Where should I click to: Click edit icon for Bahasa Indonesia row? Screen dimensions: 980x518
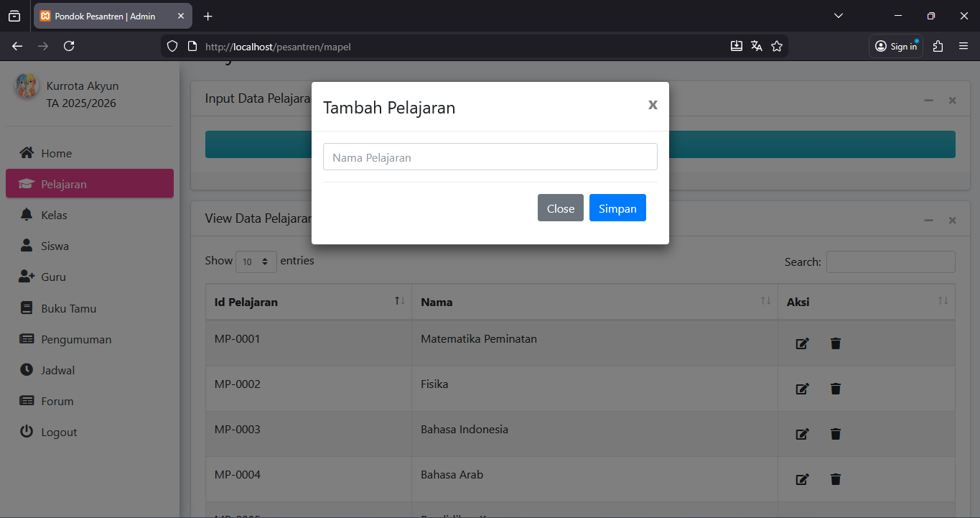tap(802, 434)
